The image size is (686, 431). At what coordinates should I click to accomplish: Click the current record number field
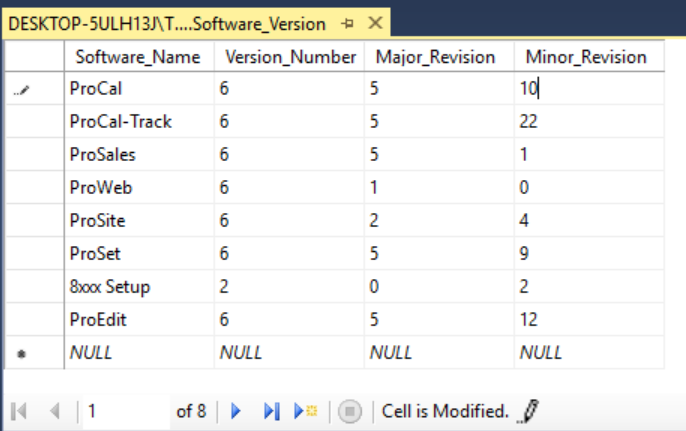(126, 411)
